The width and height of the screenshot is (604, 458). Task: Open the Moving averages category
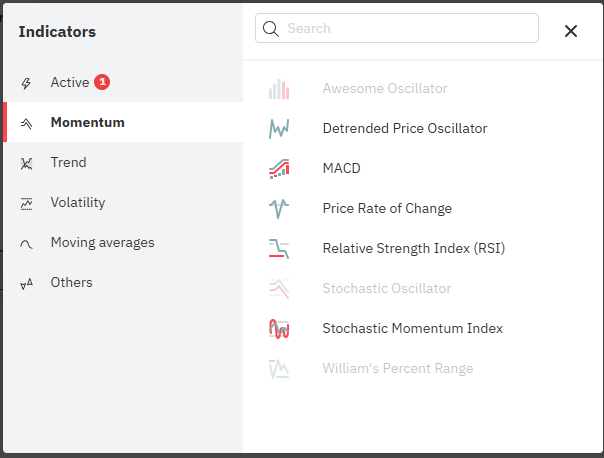(x=102, y=242)
